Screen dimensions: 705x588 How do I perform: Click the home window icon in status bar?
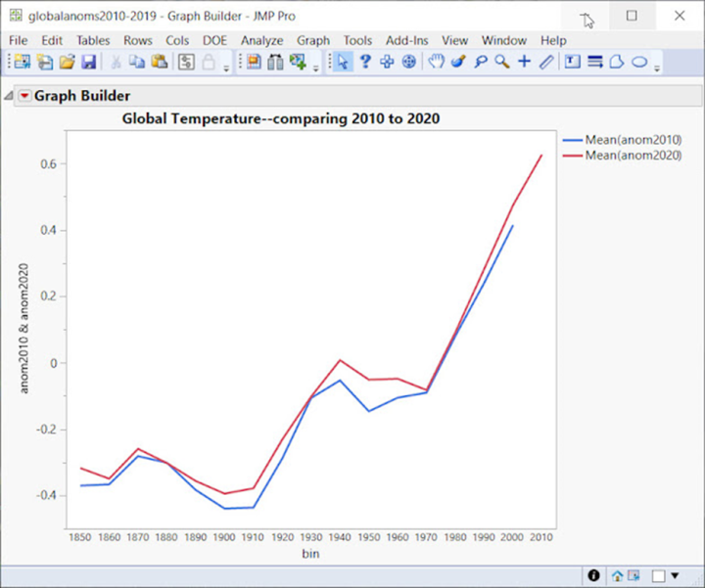tap(617, 575)
